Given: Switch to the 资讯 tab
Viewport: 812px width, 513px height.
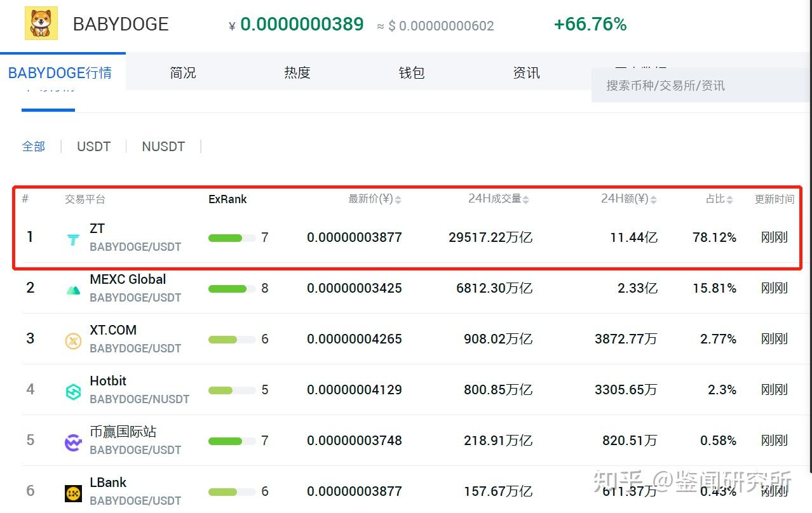Looking at the screenshot, I should (526, 72).
